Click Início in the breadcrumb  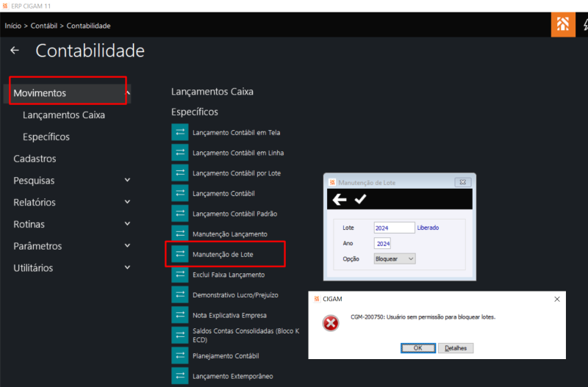[x=13, y=26]
